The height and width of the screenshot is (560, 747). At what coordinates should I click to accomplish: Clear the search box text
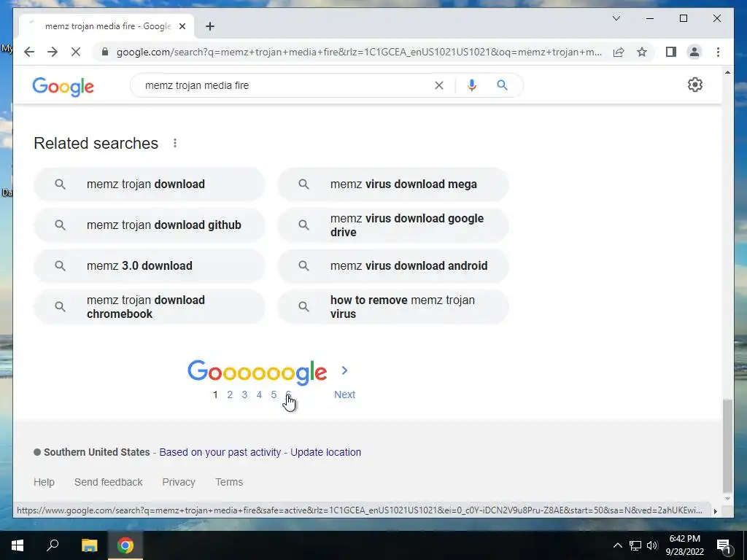pos(438,85)
